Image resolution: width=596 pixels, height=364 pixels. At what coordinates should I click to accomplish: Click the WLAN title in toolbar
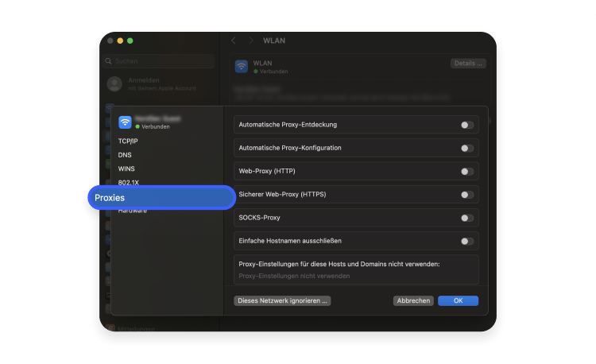[274, 41]
